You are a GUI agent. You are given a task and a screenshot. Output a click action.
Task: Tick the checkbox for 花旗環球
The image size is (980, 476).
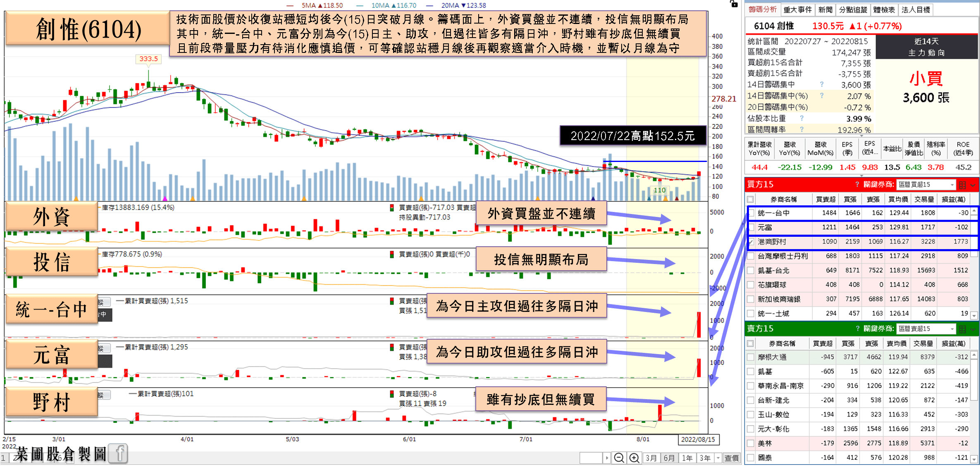(x=751, y=285)
